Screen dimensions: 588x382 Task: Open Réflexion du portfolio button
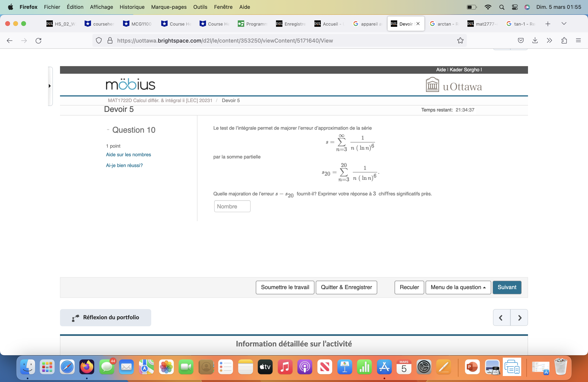pos(105,318)
